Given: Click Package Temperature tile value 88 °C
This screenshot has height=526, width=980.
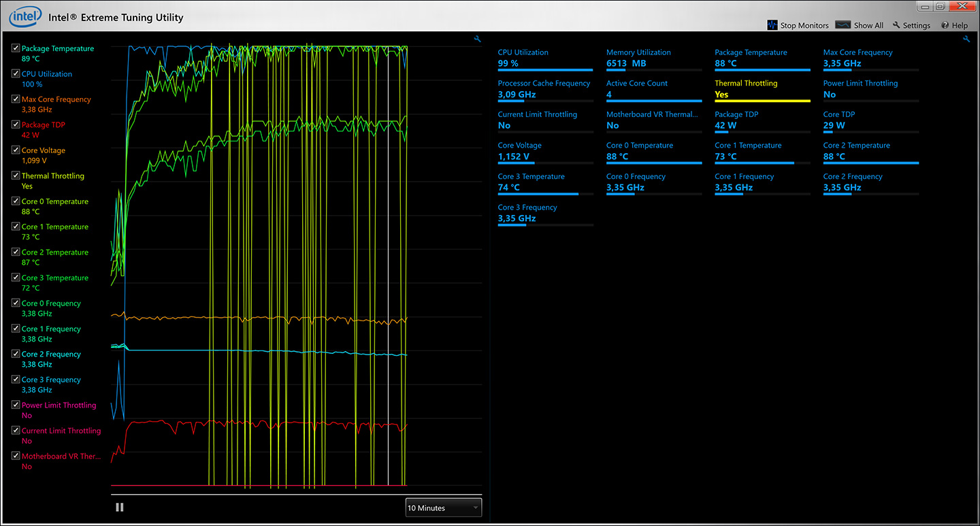Looking at the screenshot, I should pos(725,63).
